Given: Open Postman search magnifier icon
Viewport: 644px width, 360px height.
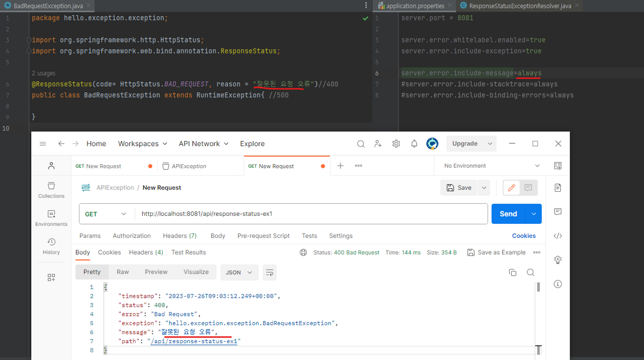Looking at the screenshot, I should 361,144.
